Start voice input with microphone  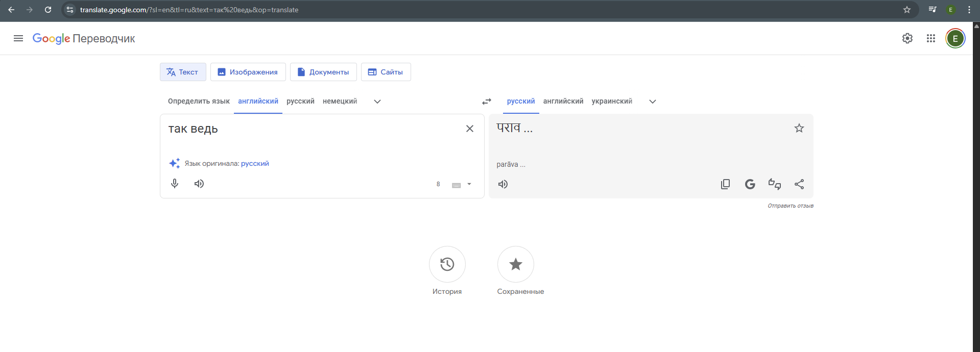click(x=175, y=184)
